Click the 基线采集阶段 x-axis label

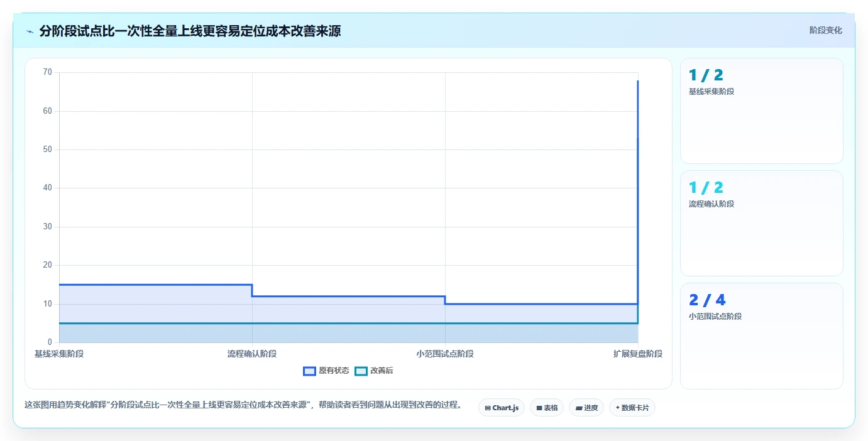point(59,354)
